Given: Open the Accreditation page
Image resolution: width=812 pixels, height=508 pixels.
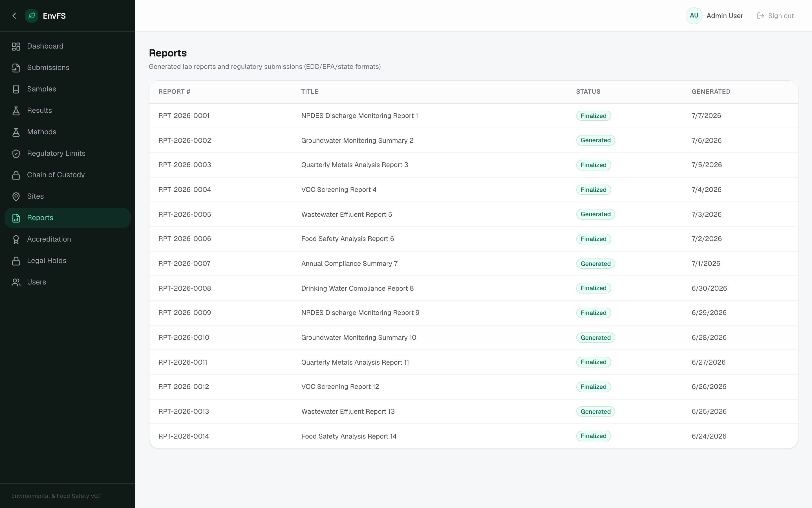Looking at the screenshot, I should point(67,240).
